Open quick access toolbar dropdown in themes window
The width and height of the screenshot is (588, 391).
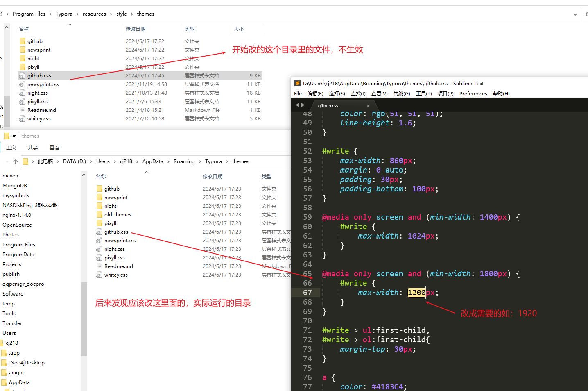coord(14,136)
